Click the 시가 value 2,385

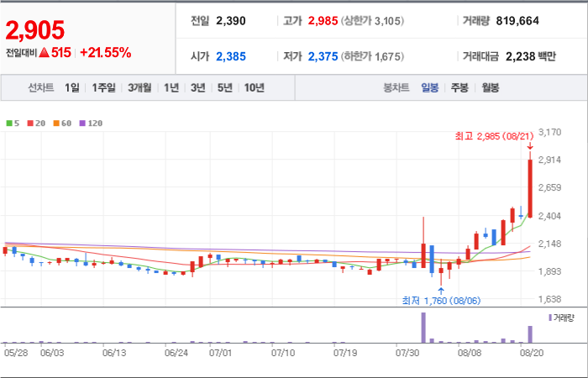tap(231, 56)
